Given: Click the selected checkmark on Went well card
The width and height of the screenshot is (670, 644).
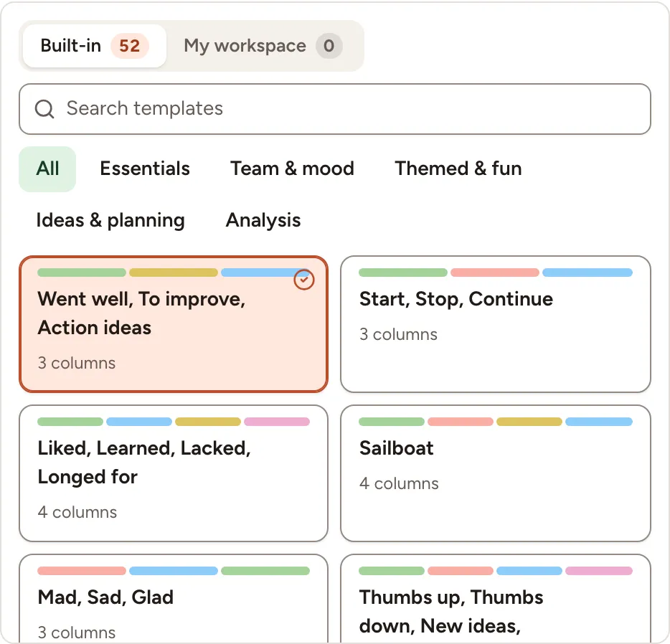Looking at the screenshot, I should pos(304,280).
